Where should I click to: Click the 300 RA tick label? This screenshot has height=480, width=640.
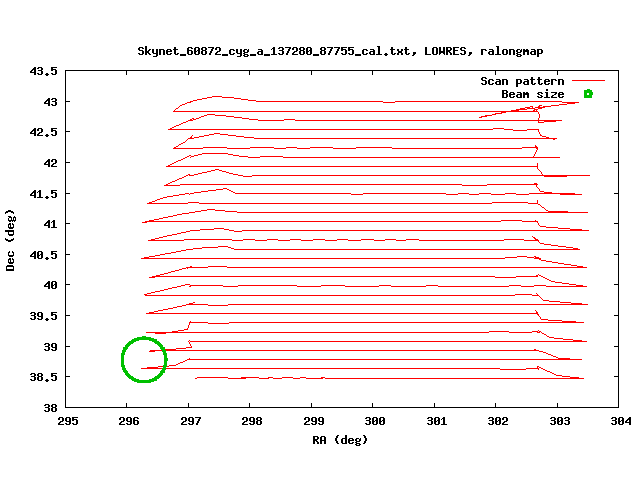375,421
